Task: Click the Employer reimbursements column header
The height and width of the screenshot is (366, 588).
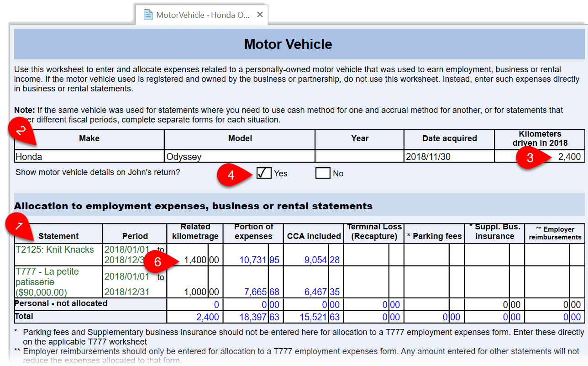Action: click(x=555, y=233)
